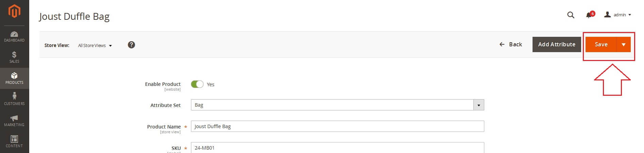The image size is (644, 153).
Task: Open the Attribute Set Bag dropdown
Action: tap(337, 105)
